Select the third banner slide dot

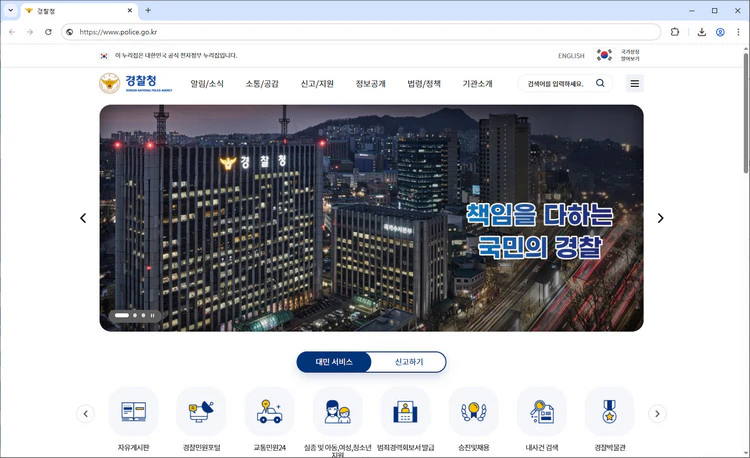pyautogui.click(x=143, y=316)
